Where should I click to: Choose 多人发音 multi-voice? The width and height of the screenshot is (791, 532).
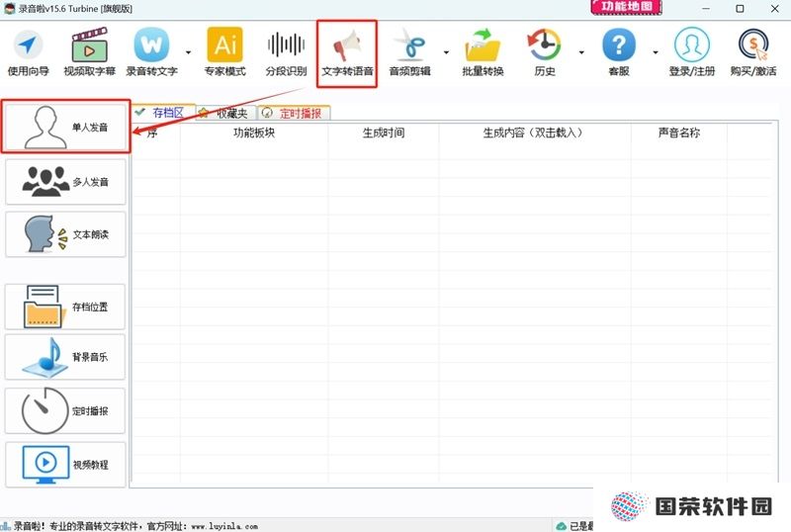pos(65,182)
